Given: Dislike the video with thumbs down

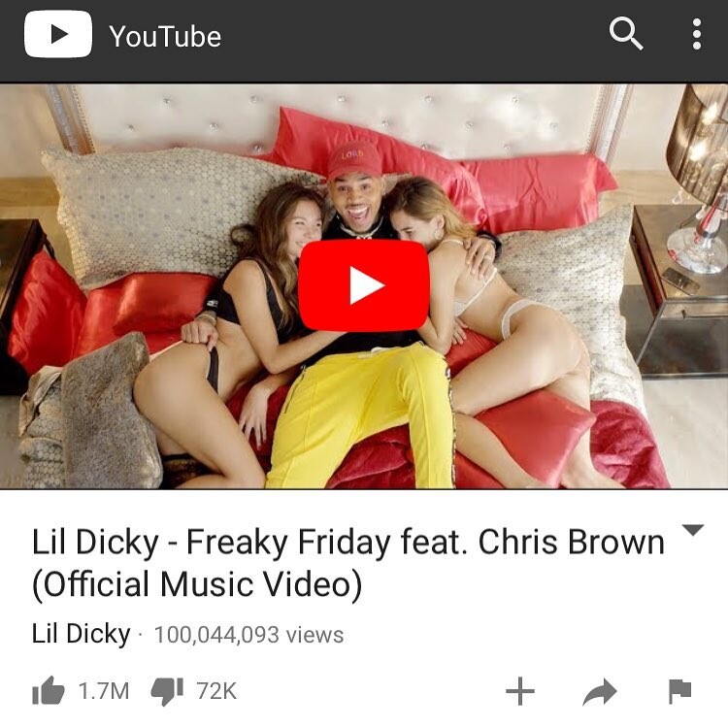Looking at the screenshot, I should pos(167,692).
